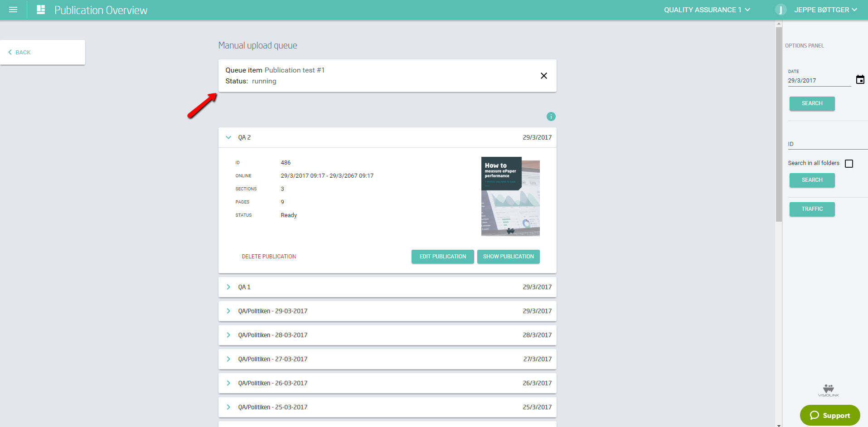Image resolution: width=868 pixels, height=427 pixels.
Task: Click the Visiolink logo
Action: point(828,390)
